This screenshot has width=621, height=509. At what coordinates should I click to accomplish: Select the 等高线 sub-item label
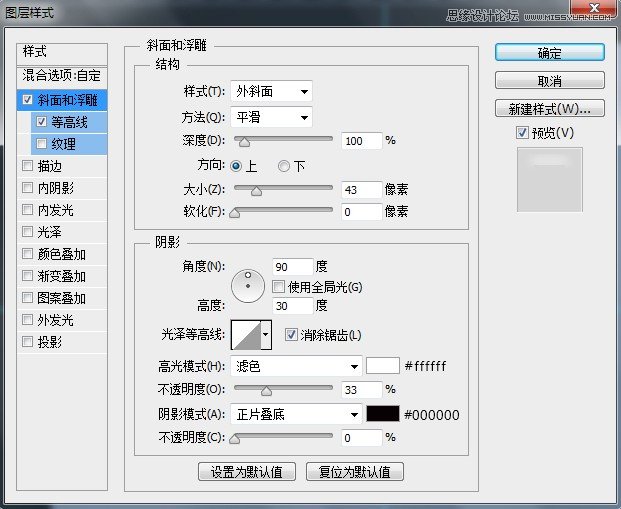[69, 122]
